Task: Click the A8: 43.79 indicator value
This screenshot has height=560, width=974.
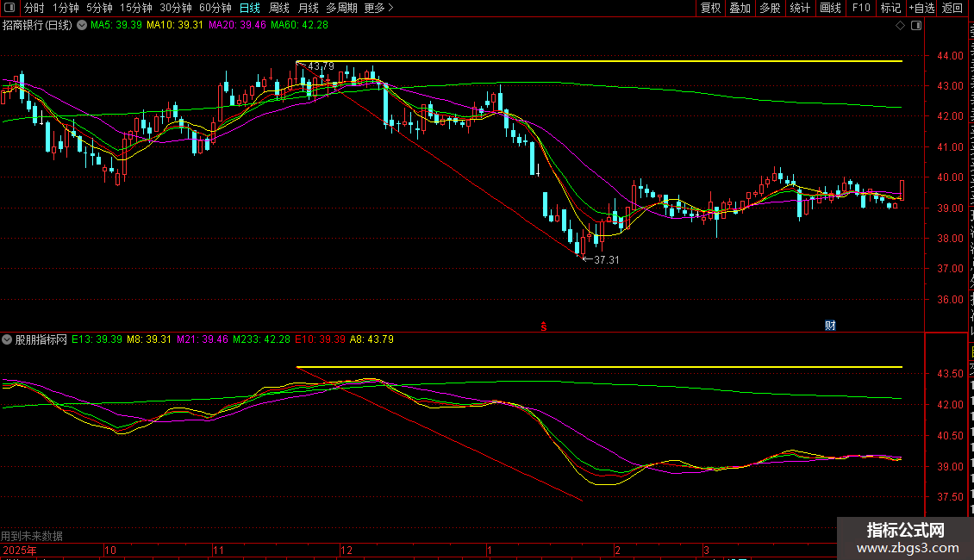Action: click(371, 339)
